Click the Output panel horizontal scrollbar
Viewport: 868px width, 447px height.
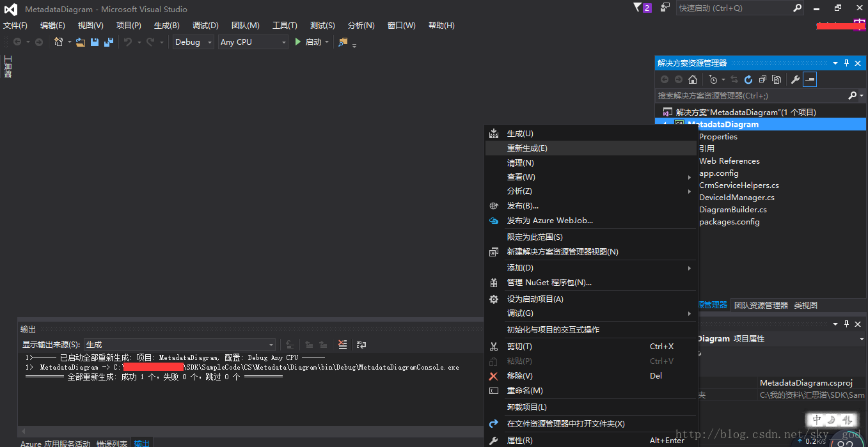pos(251,432)
